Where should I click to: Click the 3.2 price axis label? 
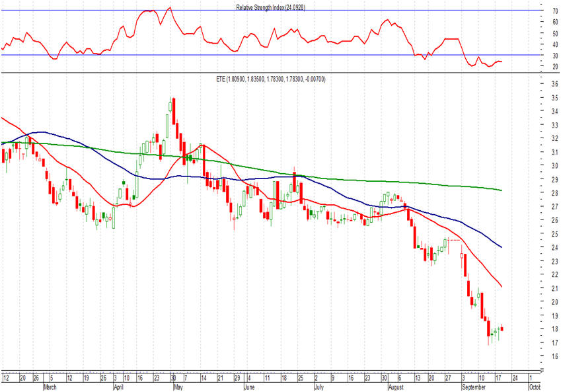[x=554, y=139]
